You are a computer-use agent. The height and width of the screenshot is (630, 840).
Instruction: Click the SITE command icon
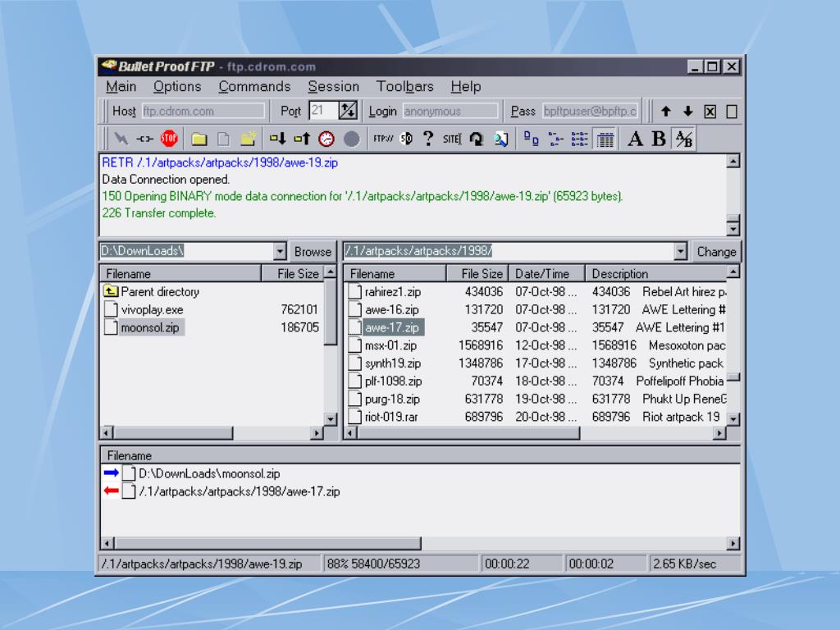click(x=452, y=139)
